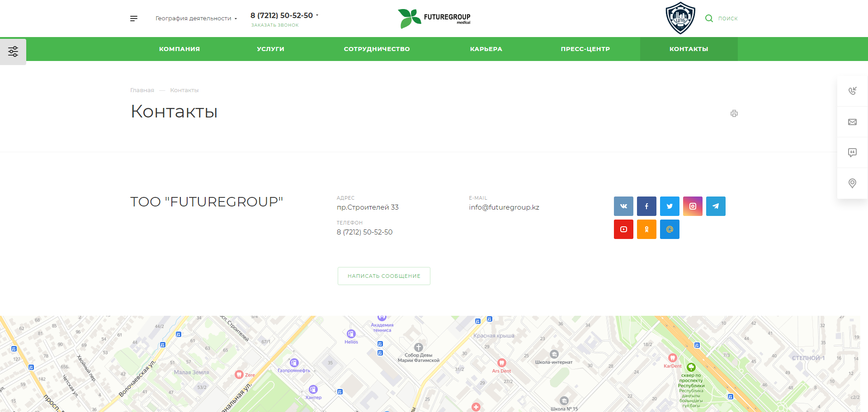868x412 pixels.
Task: Click the KarDent marker on map
Action: click(x=673, y=358)
